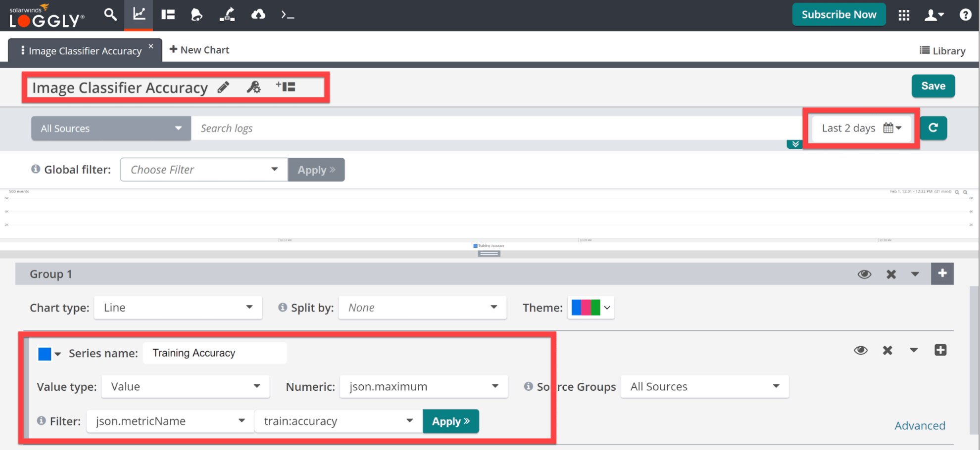Open the Chart type dropdown showing Line
This screenshot has width=980, height=450.
(x=178, y=307)
